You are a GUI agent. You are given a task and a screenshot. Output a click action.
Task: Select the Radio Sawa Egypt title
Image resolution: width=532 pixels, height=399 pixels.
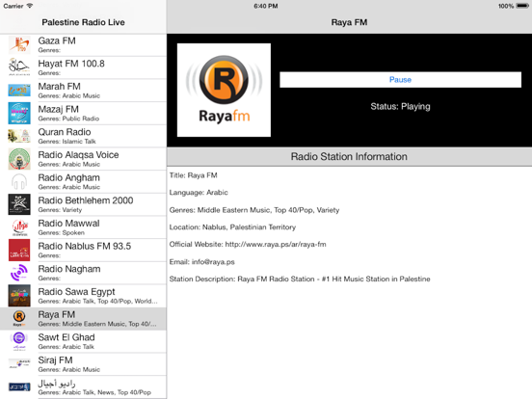(76, 292)
